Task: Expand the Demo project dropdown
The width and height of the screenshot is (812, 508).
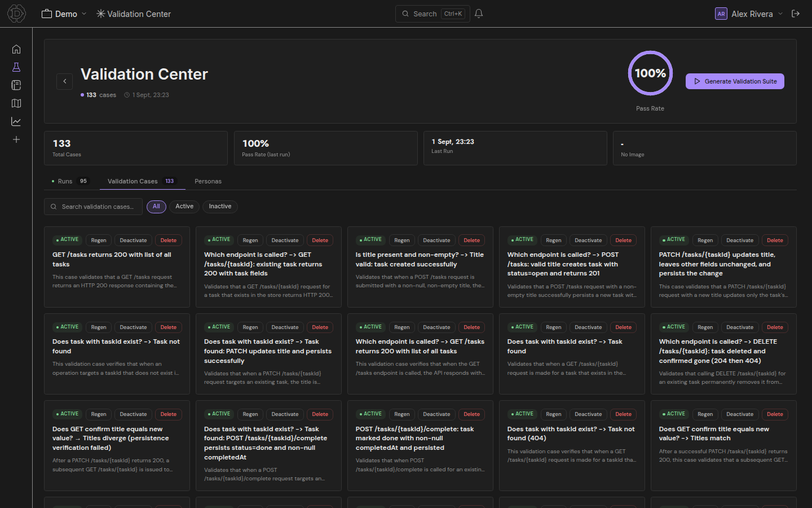Action: tap(84, 14)
